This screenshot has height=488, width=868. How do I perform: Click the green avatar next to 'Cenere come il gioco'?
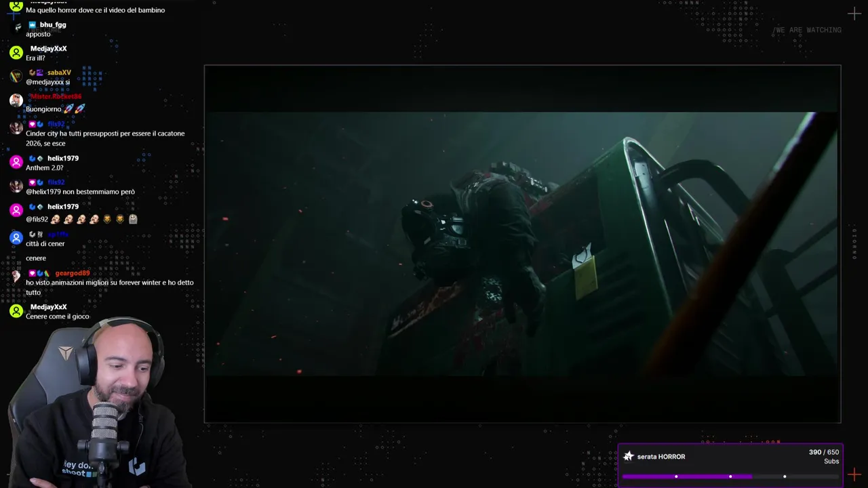[x=16, y=310]
